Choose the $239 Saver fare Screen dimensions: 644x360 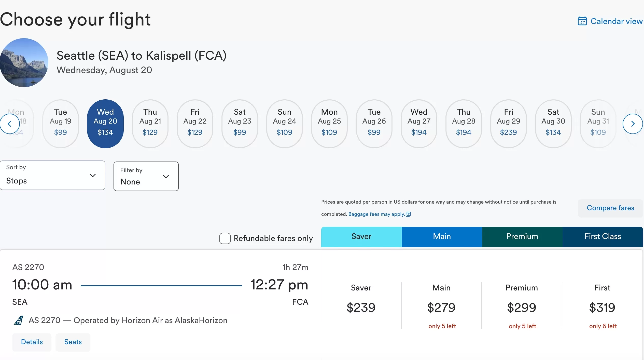point(361,307)
